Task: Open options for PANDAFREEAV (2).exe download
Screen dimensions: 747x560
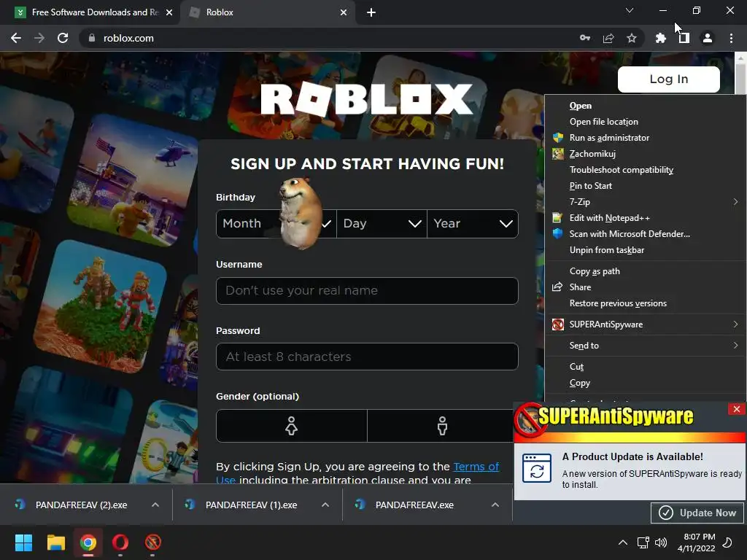Action: click(155, 505)
